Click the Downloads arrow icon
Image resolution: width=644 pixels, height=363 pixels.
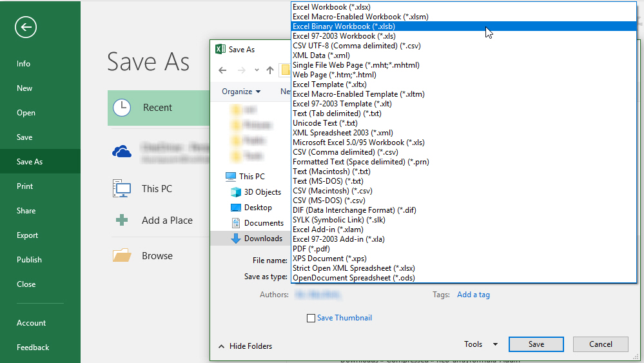(236, 239)
